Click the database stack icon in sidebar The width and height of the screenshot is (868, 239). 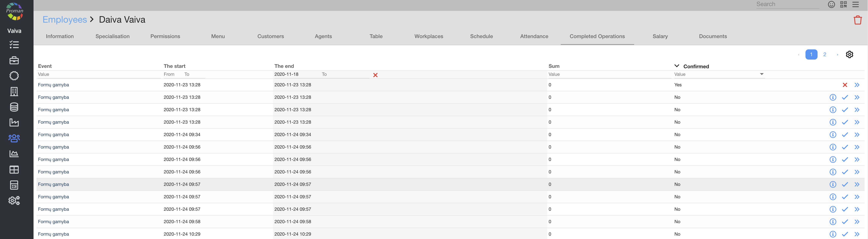[14, 107]
